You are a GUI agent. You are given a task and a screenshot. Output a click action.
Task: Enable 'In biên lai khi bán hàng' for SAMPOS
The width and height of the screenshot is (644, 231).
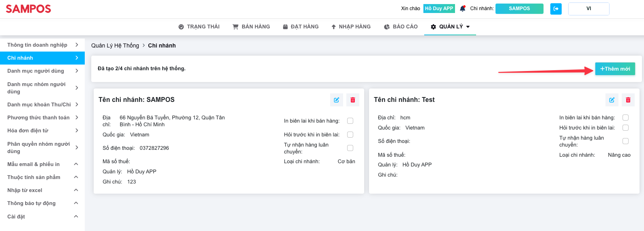tap(350, 121)
